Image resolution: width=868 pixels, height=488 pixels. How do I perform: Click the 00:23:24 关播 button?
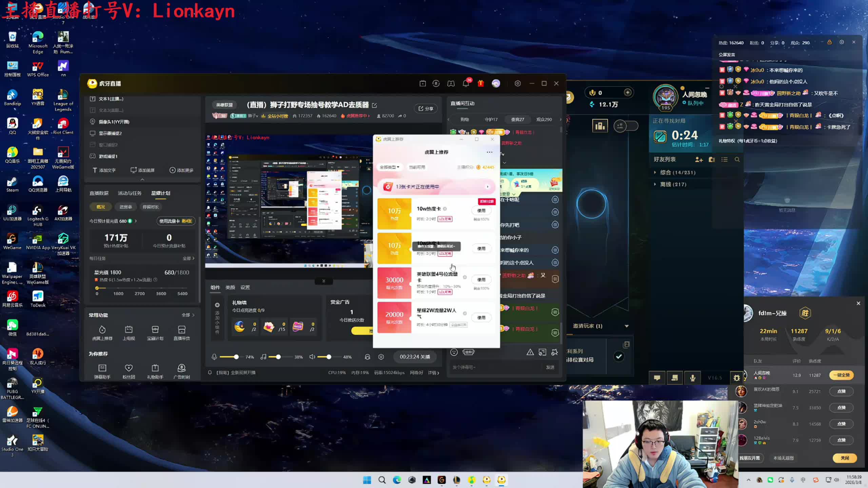[414, 357]
